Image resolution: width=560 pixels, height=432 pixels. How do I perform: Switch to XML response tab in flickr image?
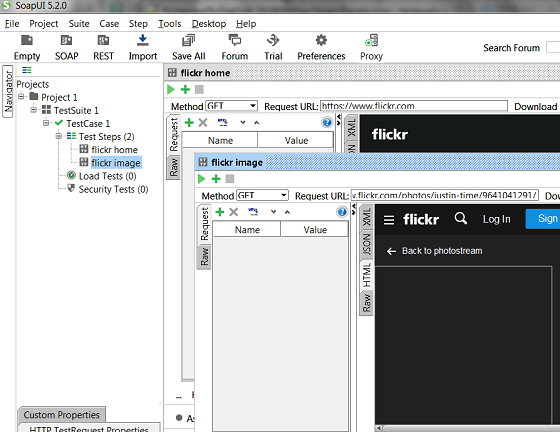[x=366, y=217]
